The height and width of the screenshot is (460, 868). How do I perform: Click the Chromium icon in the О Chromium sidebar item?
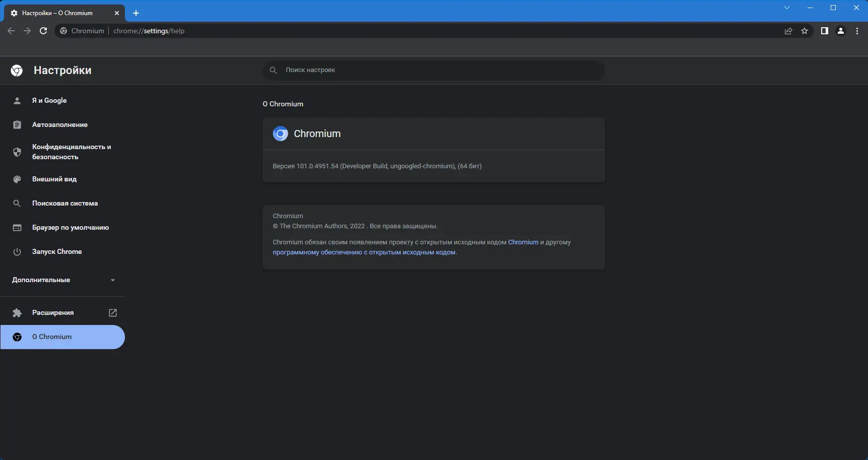click(x=17, y=337)
